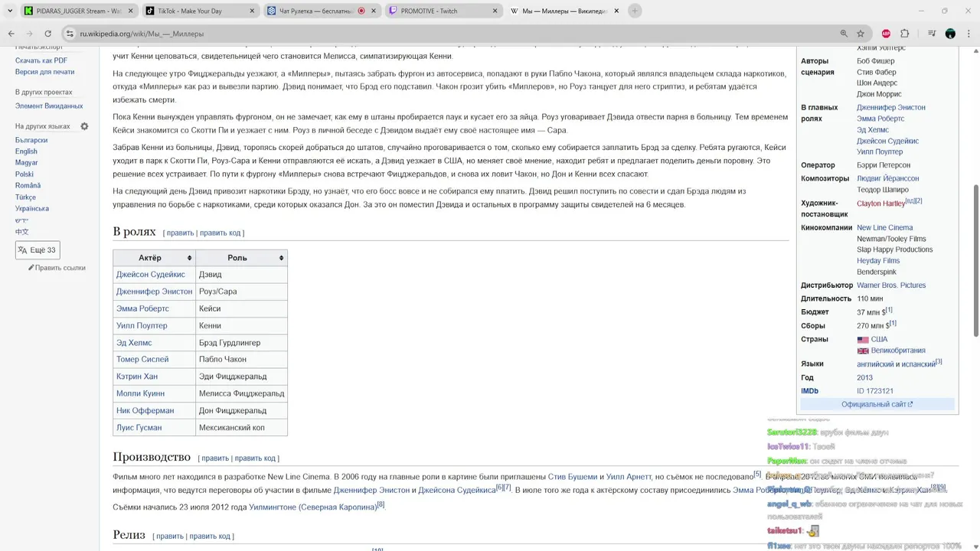
Task: Open Эмма Робертс link in cast table
Action: click(x=142, y=308)
